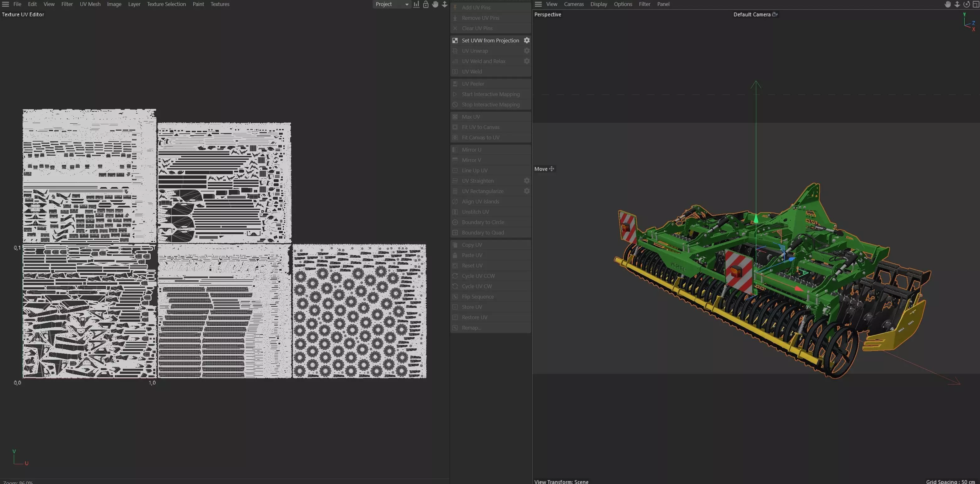Viewport: 980px width, 484px height.
Task: Click the zoom arrows icon in UV Editor
Action: pyautogui.click(x=444, y=4)
